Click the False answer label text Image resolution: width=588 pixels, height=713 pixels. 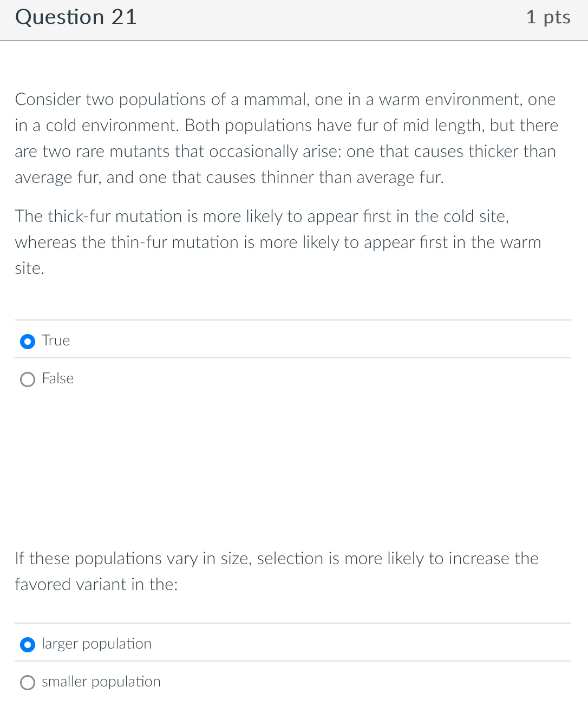pos(57,378)
